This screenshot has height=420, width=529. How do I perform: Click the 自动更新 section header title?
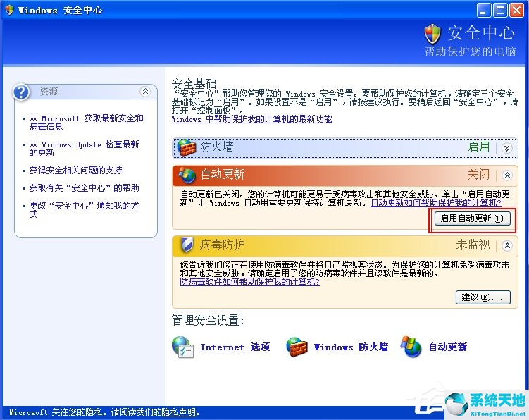[223, 175]
